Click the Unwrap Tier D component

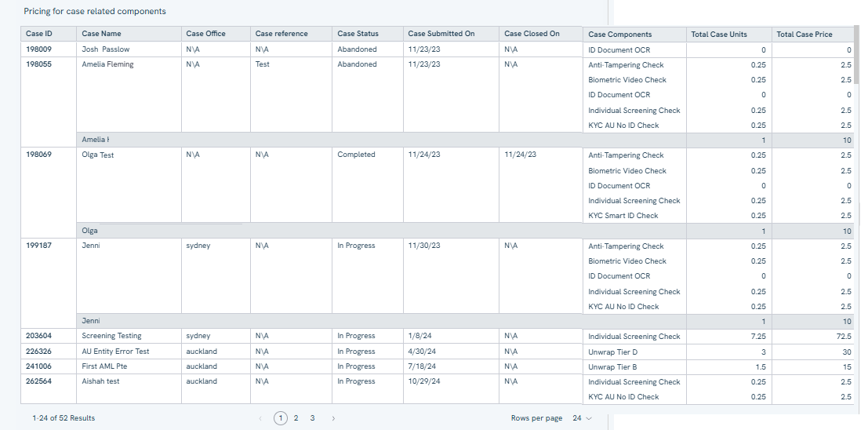pos(613,352)
